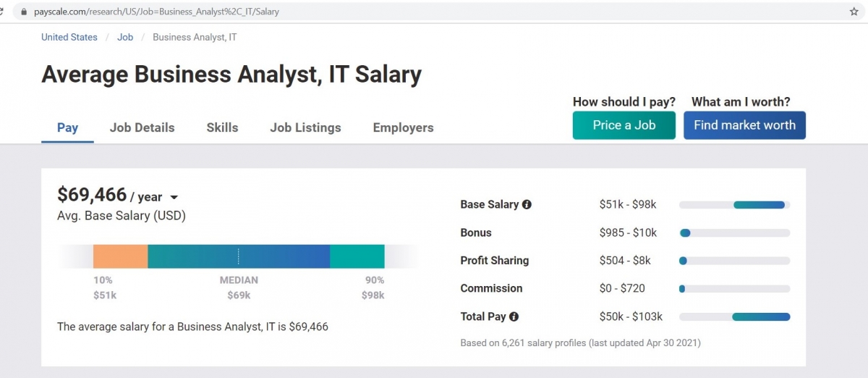Screen dimensions: 868x378
Task: Open the United States breadcrumb link
Action: tap(69, 37)
